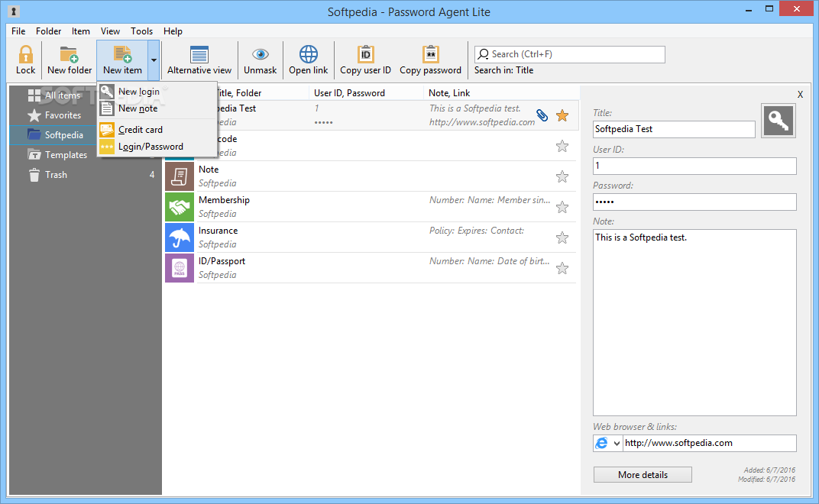The image size is (819, 504).
Task: Edit the User ID field
Action: (694, 166)
